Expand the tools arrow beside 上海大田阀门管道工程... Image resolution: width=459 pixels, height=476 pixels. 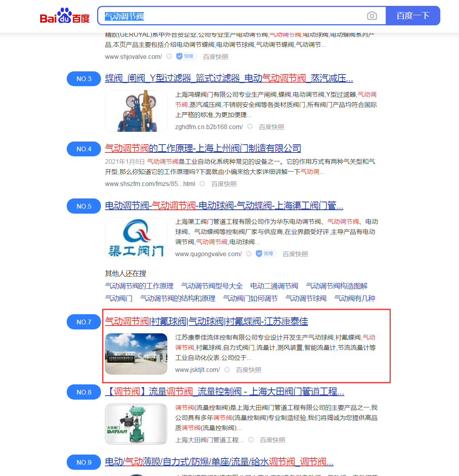(251, 439)
